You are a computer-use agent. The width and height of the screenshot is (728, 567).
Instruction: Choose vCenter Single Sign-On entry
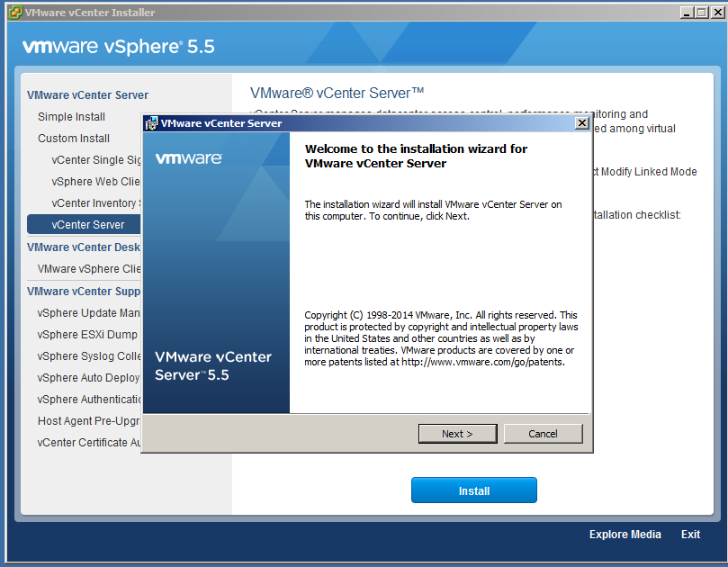click(x=95, y=160)
